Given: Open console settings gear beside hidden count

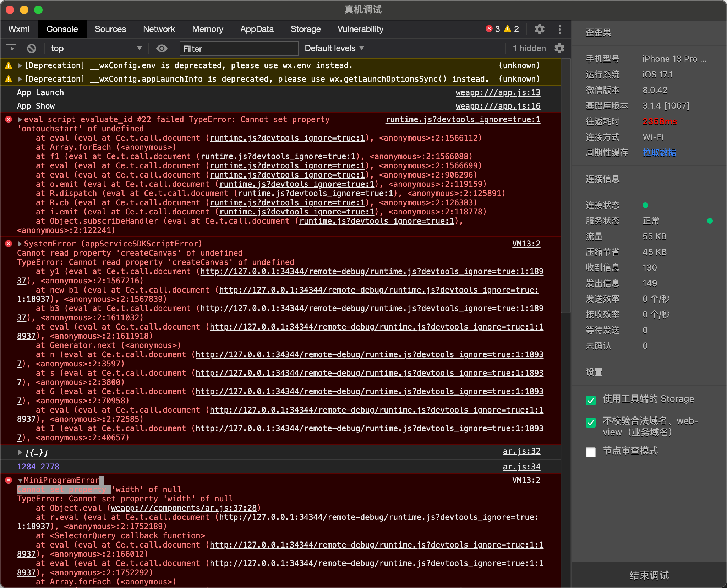Looking at the screenshot, I should [x=559, y=48].
